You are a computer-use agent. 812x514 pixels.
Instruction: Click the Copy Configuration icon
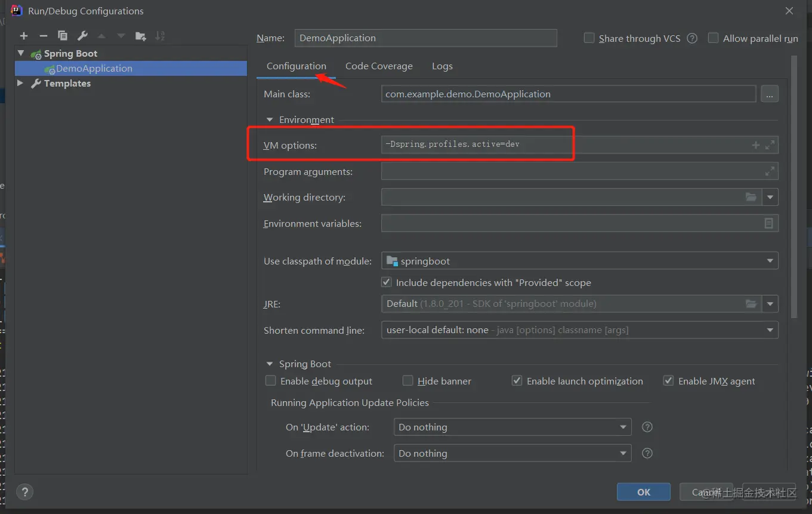coord(63,36)
